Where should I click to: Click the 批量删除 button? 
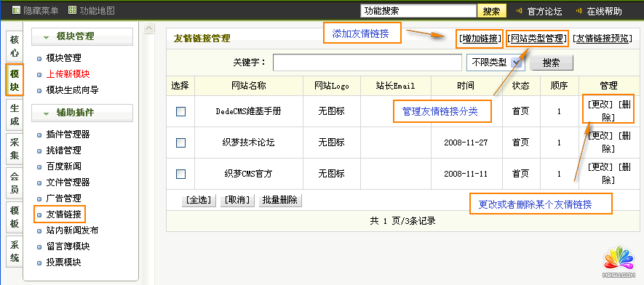[x=280, y=200]
